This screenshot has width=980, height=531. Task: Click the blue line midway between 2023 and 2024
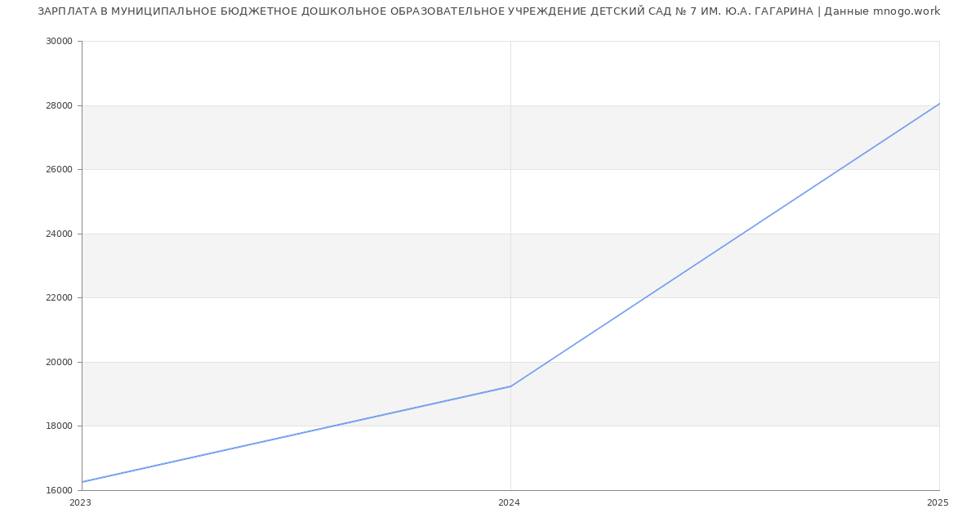point(296,434)
